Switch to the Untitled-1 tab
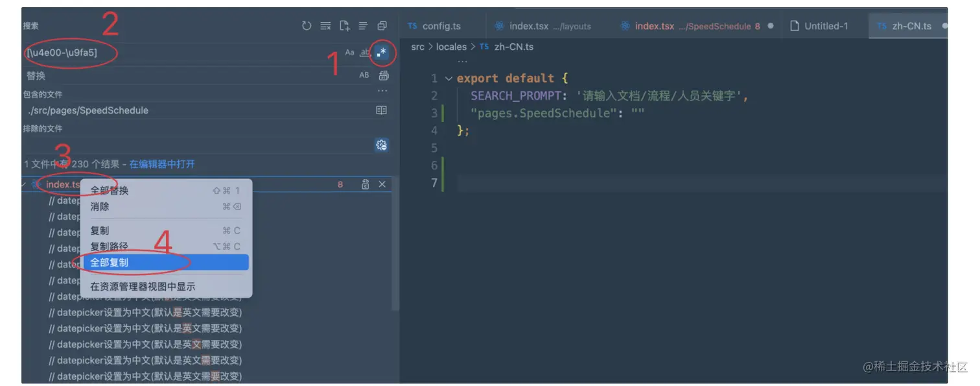 824,26
